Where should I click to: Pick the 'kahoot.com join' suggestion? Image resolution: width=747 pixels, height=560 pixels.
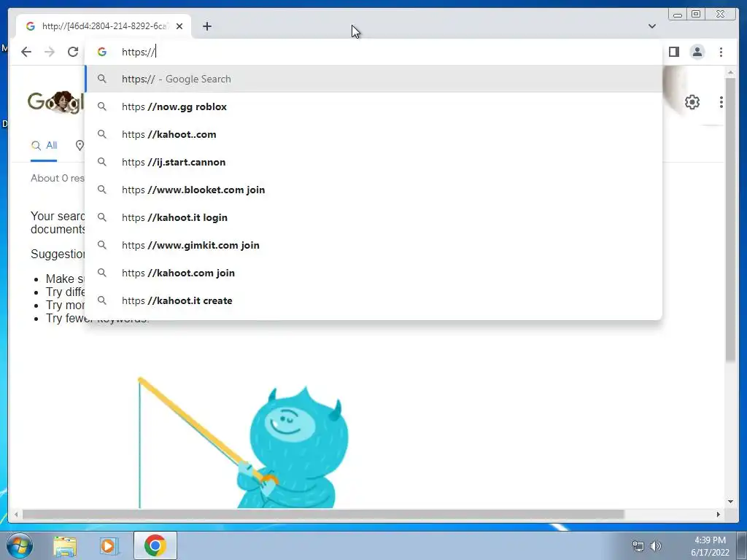(373, 273)
